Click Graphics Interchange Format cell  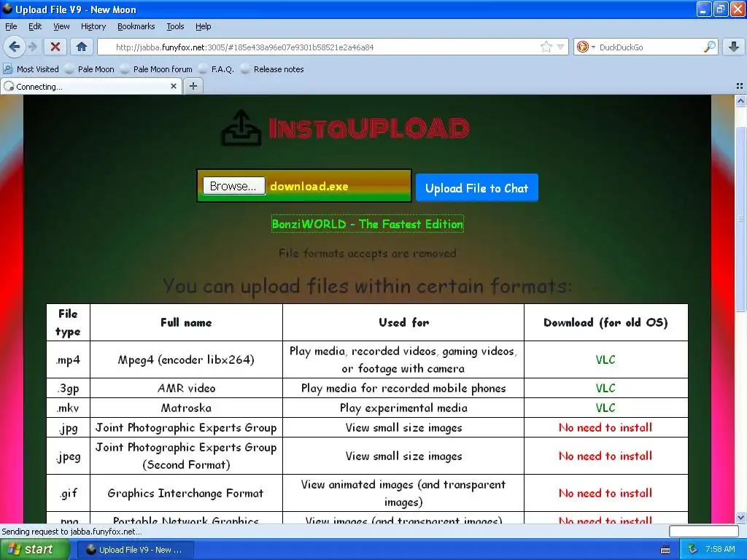coord(186,493)
